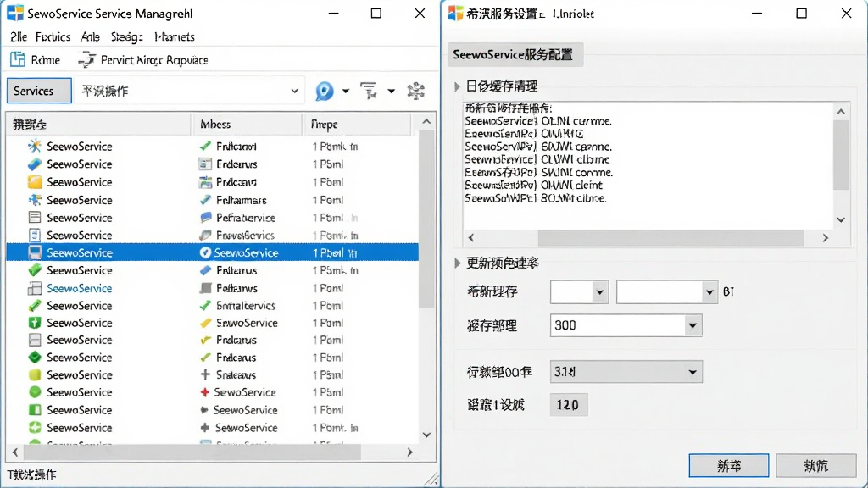
Task: Click the Rcime toolbar icon
Action: point(18,59)
